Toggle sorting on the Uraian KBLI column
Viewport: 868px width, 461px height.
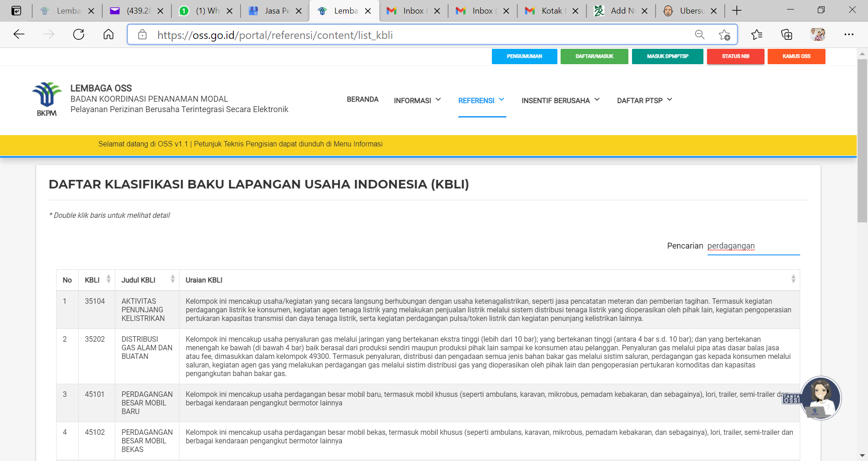793,279
